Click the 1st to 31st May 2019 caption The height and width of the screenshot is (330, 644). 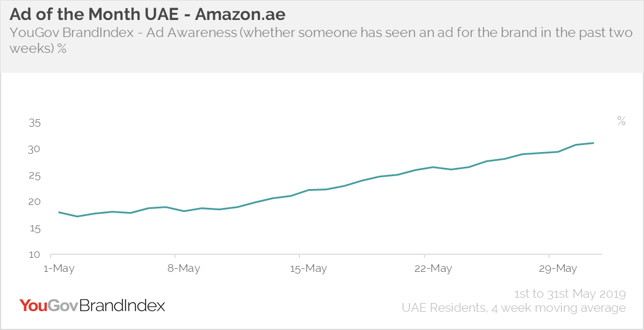570,294
